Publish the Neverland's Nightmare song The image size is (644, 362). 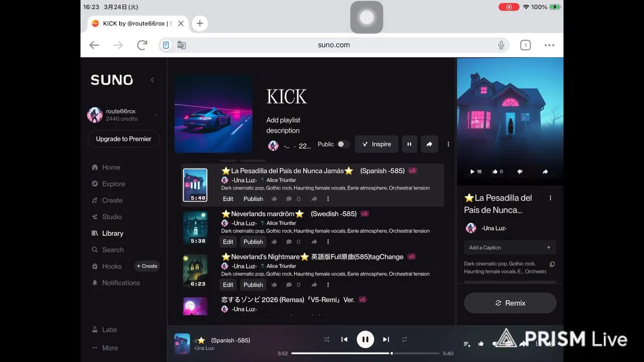253,285
